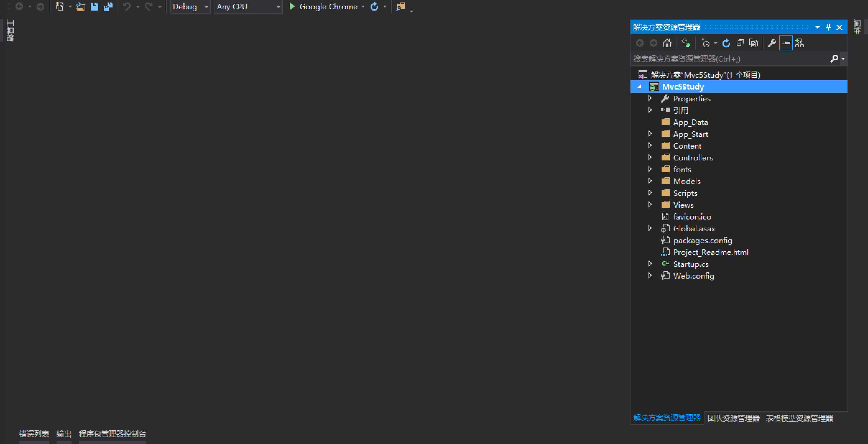The height and width of the screenshot is (444, 868).
Task: Save the current file with the disk icon
Action: (x=94, y=7)
